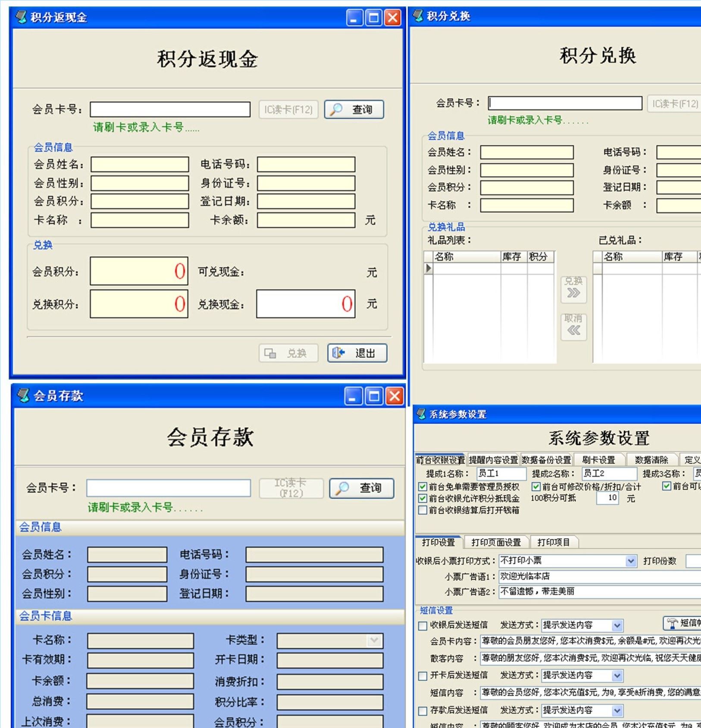Enable 开卡后发送短信 checkbox

pos(423,675)
